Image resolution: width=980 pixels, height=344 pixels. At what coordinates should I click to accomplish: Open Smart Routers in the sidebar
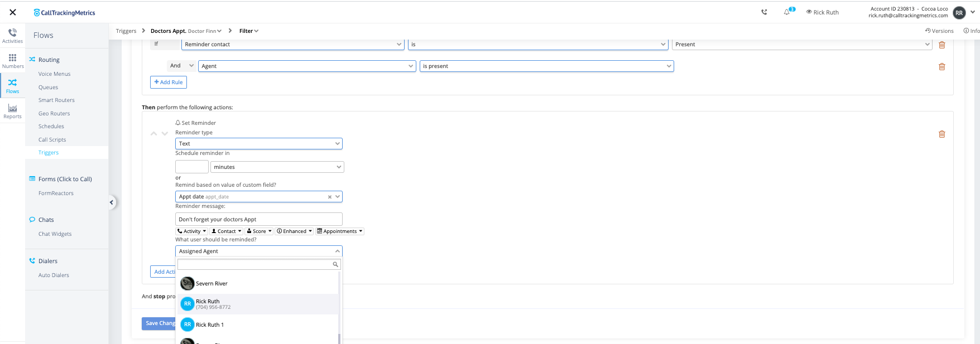56,100
